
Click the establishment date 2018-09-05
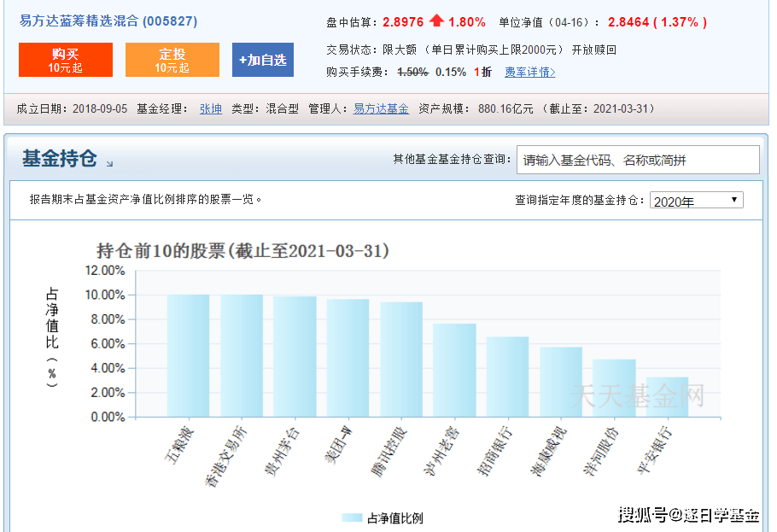[100, 108]
